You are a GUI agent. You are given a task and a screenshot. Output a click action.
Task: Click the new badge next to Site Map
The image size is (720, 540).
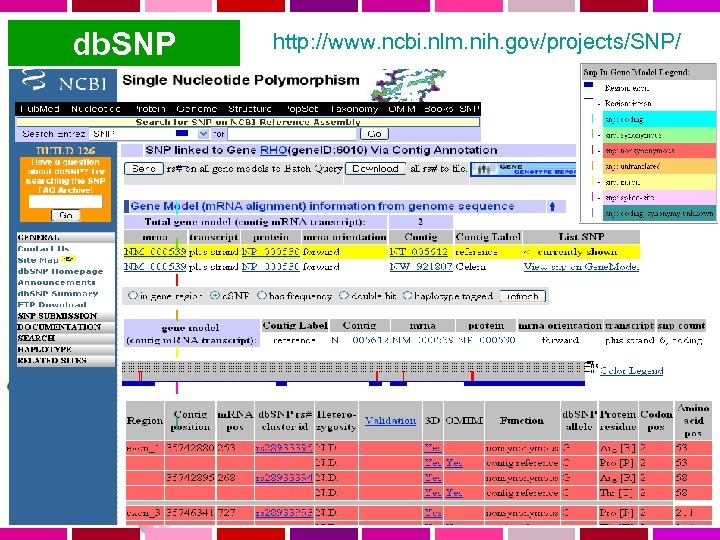(69, 259)
